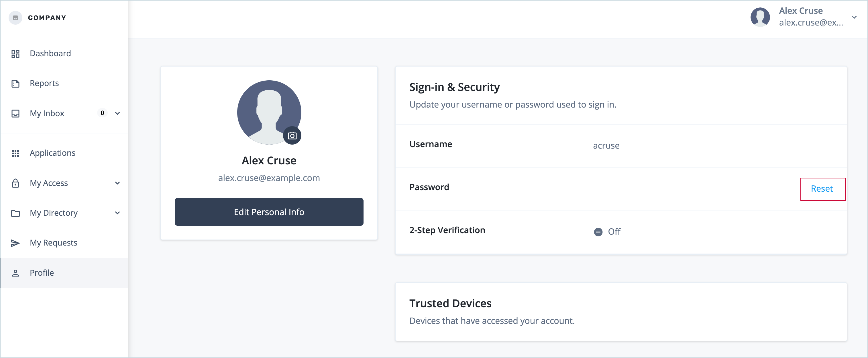
Task: Click the My Inbox unread count badge
Action: click(102, 113)
